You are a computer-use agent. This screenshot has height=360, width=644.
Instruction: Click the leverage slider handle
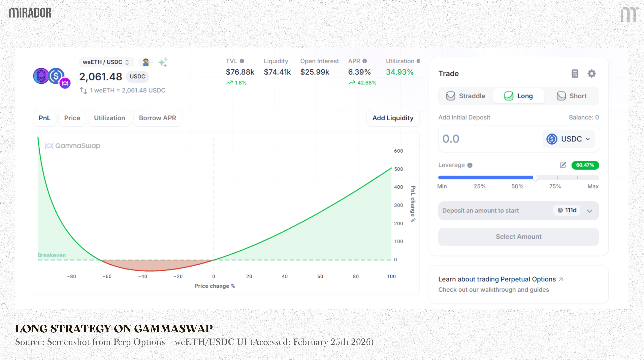535,178
